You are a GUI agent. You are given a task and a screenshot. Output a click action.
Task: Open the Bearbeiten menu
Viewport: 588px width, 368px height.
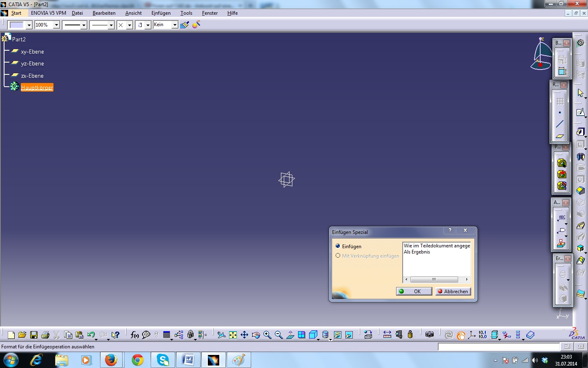[104, 13]
